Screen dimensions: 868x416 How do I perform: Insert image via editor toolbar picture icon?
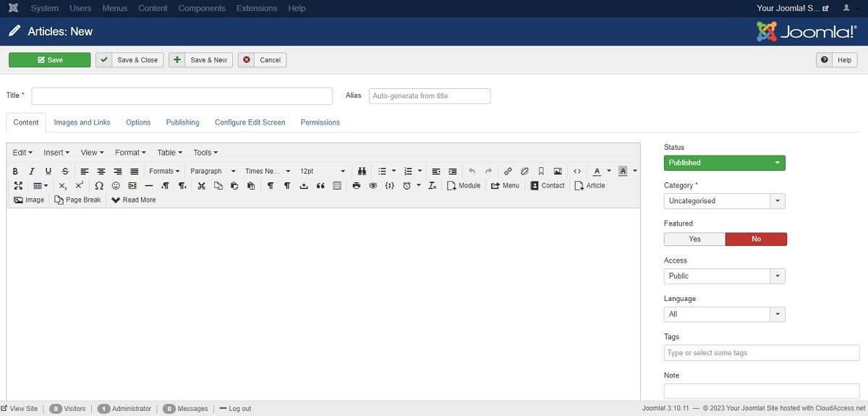pos(558,171)
